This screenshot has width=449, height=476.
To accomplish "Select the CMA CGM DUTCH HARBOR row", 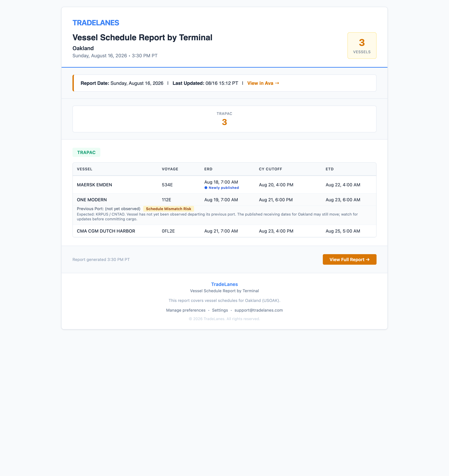I will [224, 231].
